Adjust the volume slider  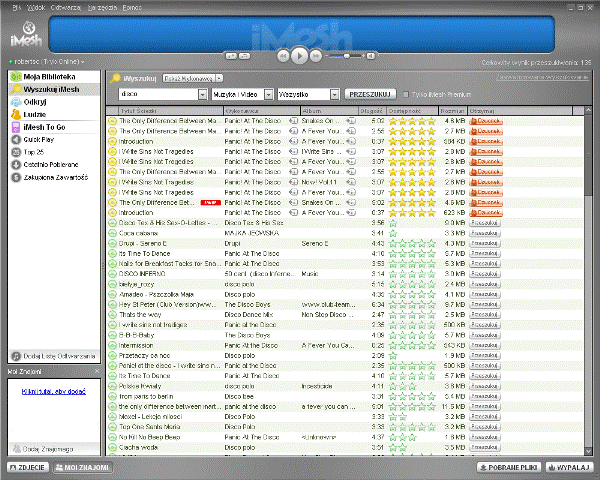(346, 56)
